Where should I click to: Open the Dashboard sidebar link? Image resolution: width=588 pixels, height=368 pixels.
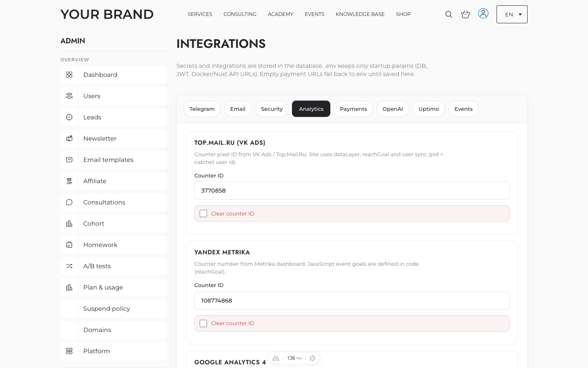114,75
